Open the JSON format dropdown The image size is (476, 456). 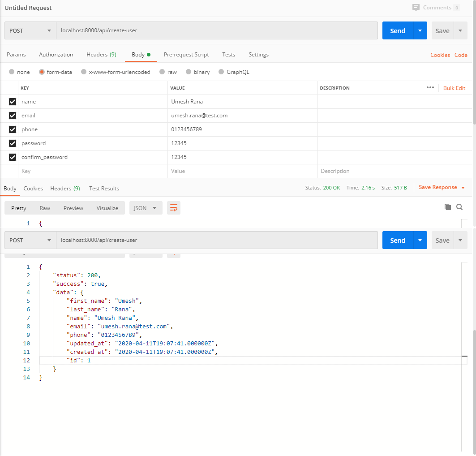[x=146, y=208]
